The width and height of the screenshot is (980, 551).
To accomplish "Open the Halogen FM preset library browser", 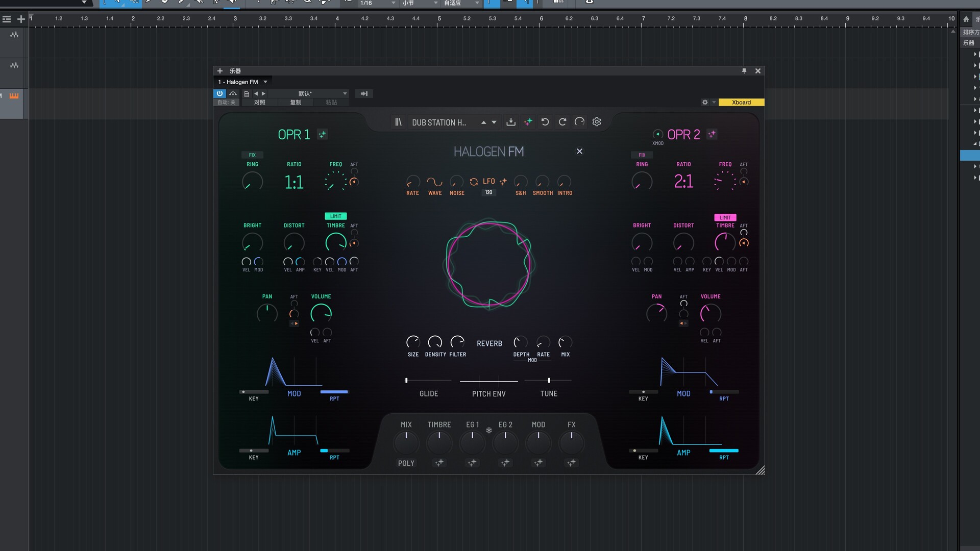I will pyautogui.click(x=398, y=122).
